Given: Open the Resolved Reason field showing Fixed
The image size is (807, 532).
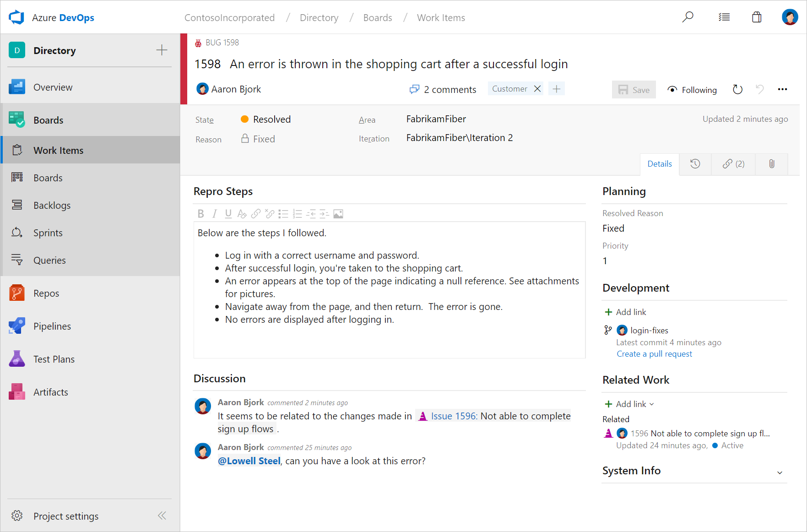Looking at the screenshot, I should tap(613, 228).
